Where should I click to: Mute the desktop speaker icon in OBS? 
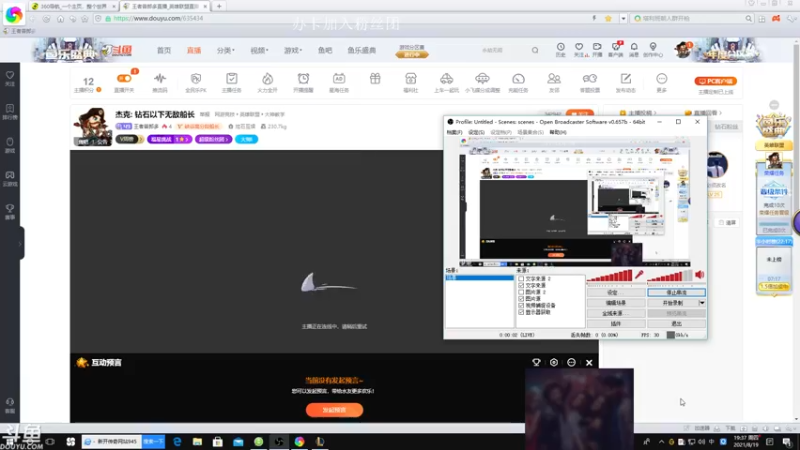point(700,275)
